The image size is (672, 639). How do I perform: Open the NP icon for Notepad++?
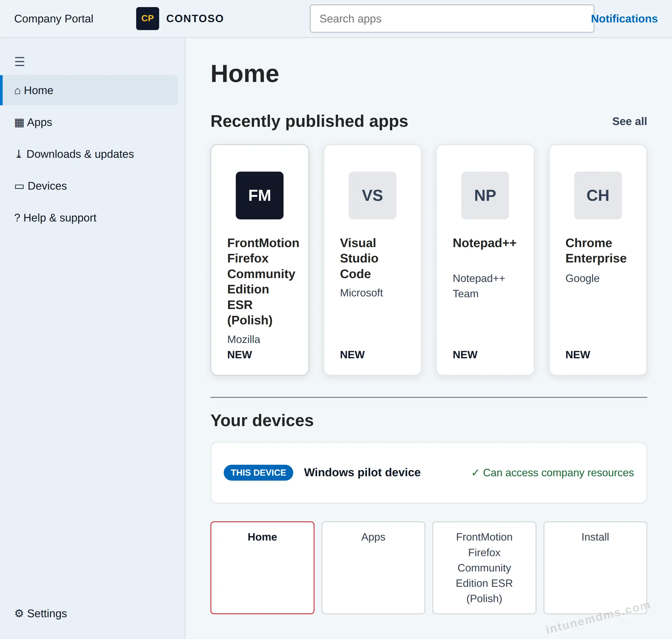tap(485, 195)
